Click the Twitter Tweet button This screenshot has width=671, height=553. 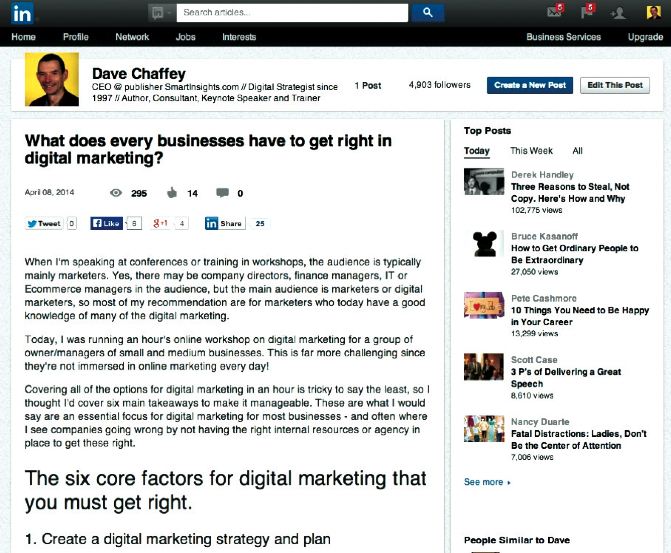point(44,223)
